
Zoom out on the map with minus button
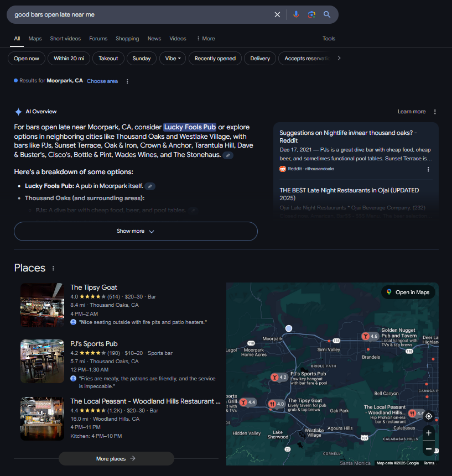tap(429, 449)
